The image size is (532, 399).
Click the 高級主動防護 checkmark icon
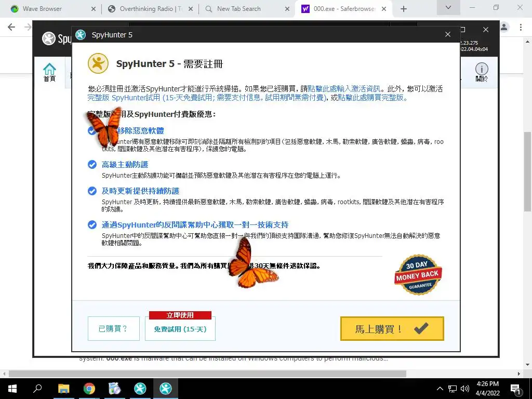(92, 165)
